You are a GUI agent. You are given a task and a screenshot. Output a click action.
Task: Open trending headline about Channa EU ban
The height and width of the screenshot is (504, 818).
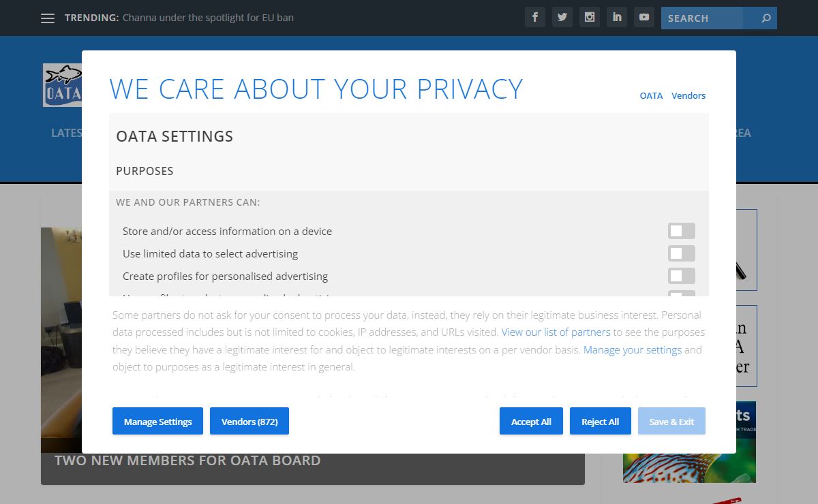208,18
